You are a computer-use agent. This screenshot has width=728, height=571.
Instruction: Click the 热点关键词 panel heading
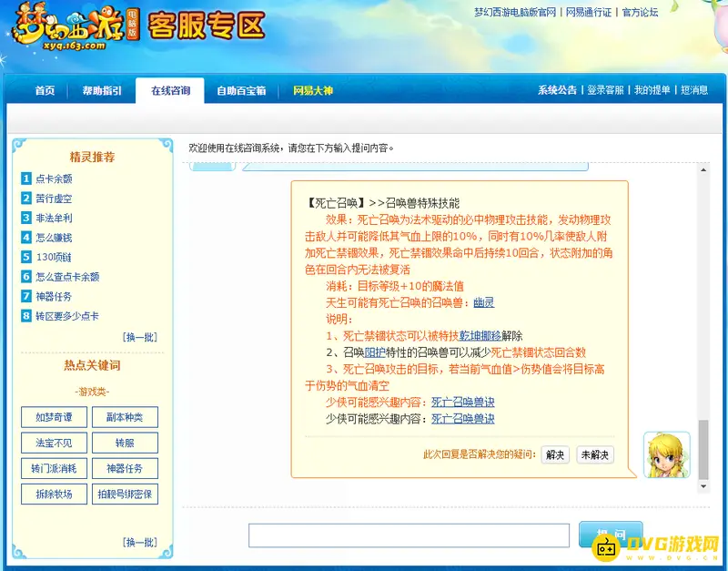point(92,365)
